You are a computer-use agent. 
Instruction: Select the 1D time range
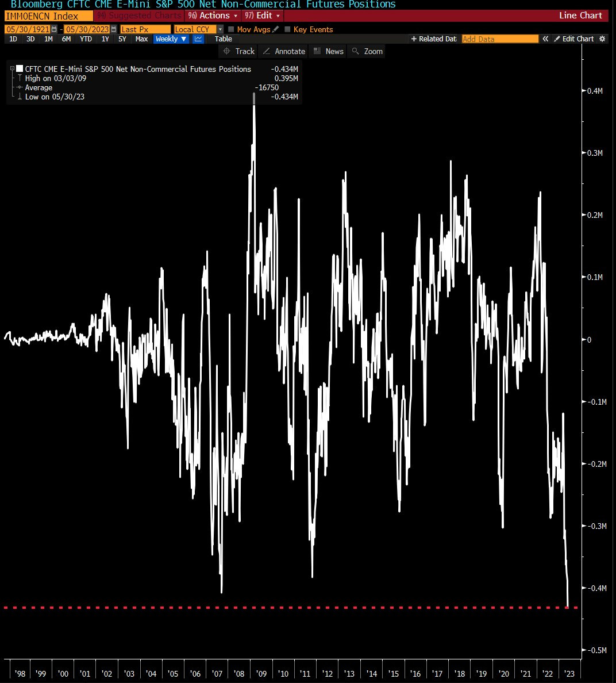tap(13, 39)
